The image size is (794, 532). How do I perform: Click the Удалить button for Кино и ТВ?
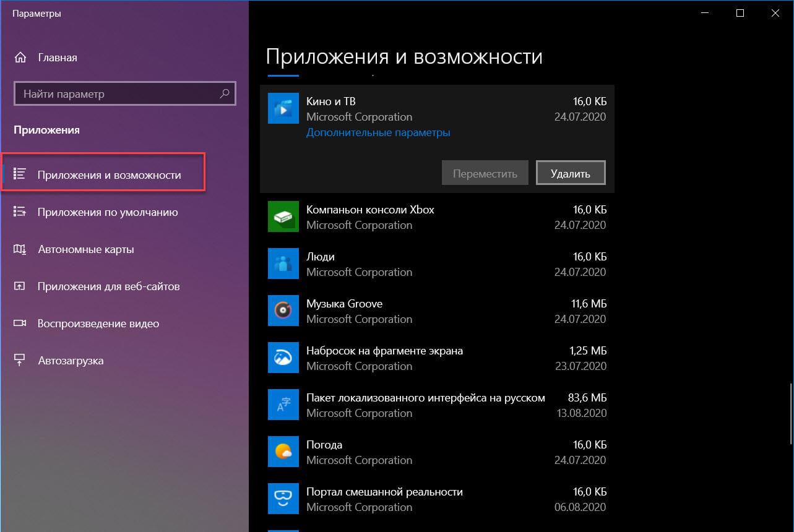[570, 173]
